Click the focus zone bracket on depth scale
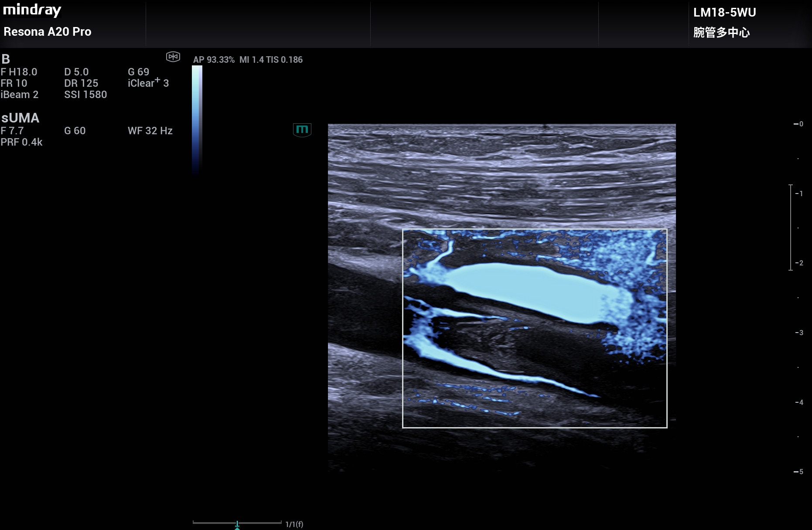The width and height of the screenshot is (812, 530). (x=790, y=228)
